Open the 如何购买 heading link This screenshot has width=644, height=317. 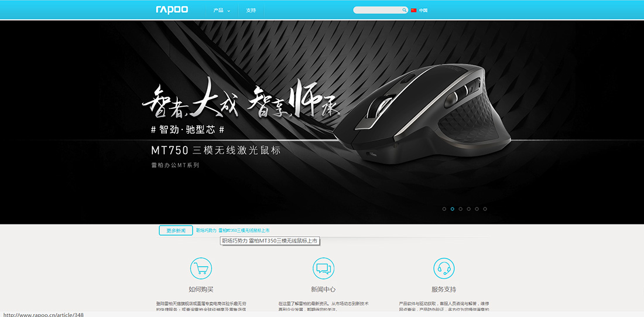[201, 289]
